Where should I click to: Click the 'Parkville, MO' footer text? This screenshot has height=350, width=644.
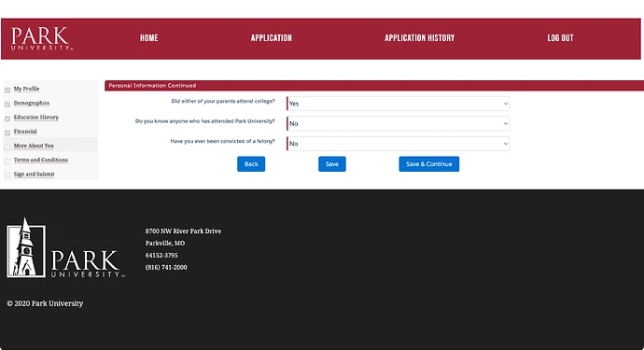click(x=165, y=244)
